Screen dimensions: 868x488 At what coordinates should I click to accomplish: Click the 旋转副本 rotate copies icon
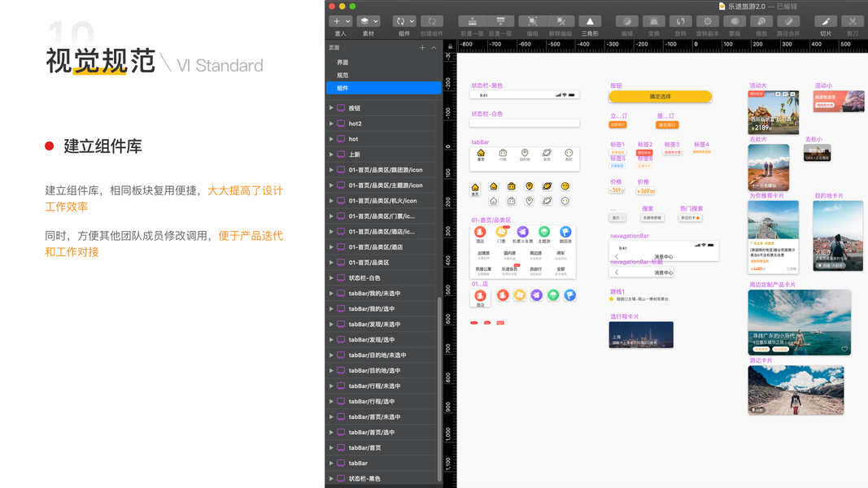(708, 21)
